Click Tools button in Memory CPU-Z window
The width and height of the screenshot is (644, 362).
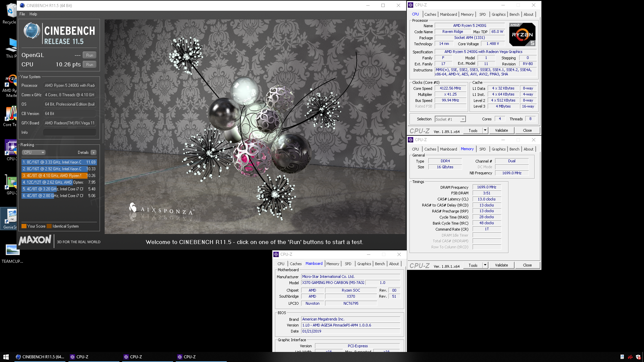(x=473, y=265)
